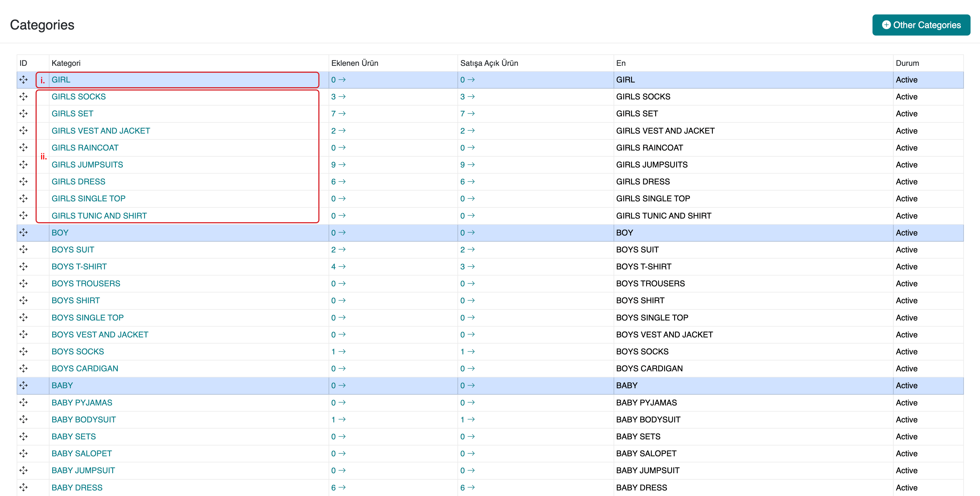Click the Kategori column header
Viewport: 980px width, 496px height.
[66, 63]
